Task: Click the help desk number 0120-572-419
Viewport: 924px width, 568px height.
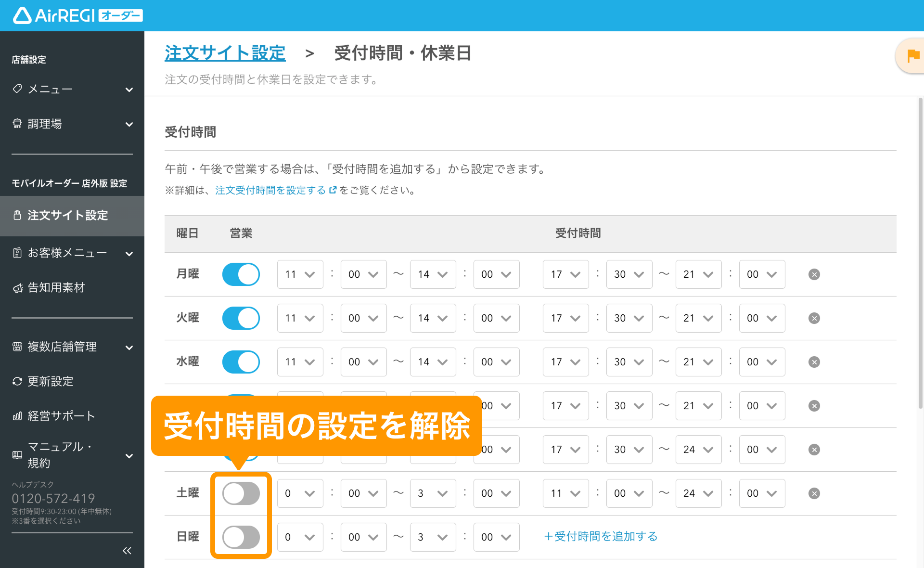Action: pyautogui.click(x=53, y=498)
